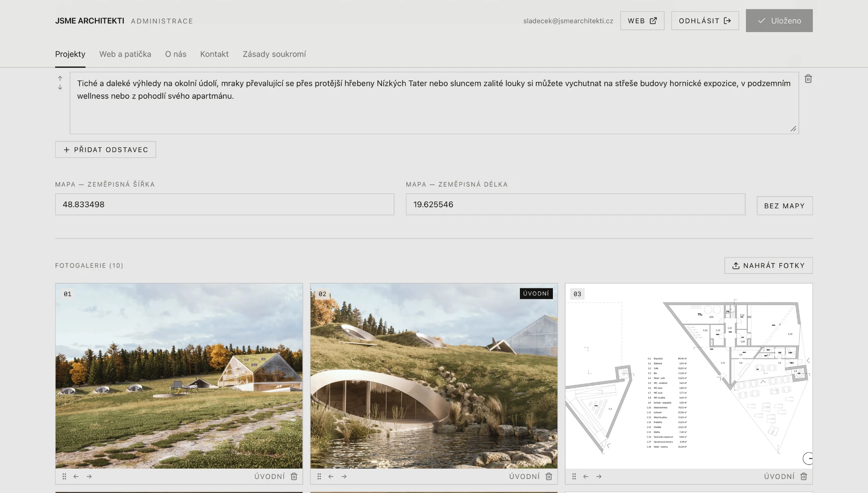The image size is (868, 493).
Task: Focus the latitude field 48.833498
Action: point(224,204)
